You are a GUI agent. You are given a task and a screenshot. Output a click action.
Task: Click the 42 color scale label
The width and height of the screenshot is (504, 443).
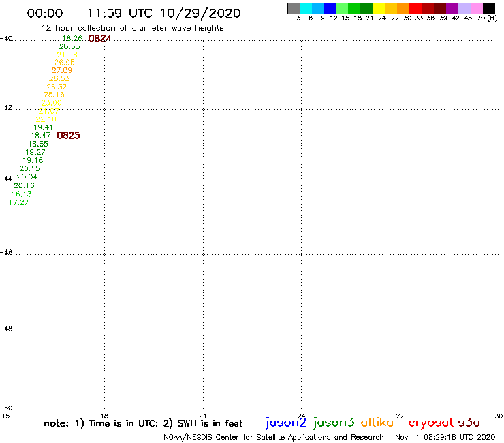[x=456, y=18]
